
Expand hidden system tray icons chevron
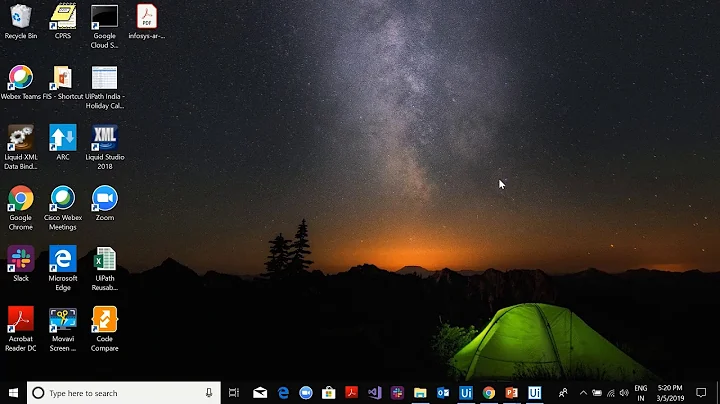(583, 393)
